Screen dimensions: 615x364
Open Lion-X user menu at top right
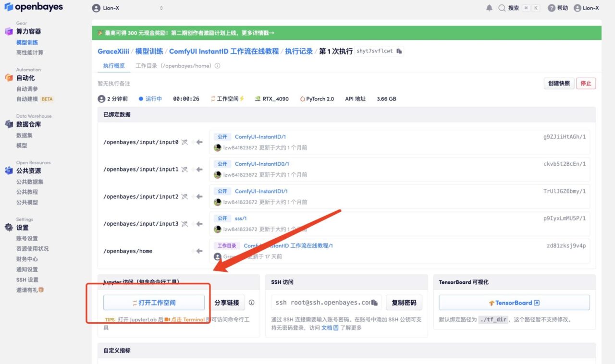pyautogui.click(x=586, y=8)
